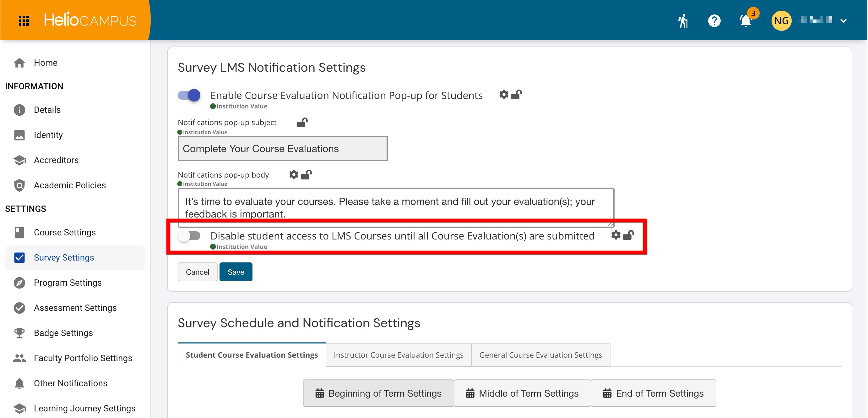Screen dimensions: 868x418
Task: Open Course Settings in sidebar
Action: click(x=75, y=232)
